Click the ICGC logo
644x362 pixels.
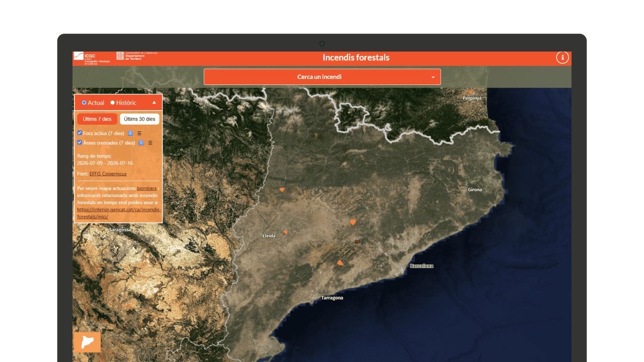pos(92,58)
